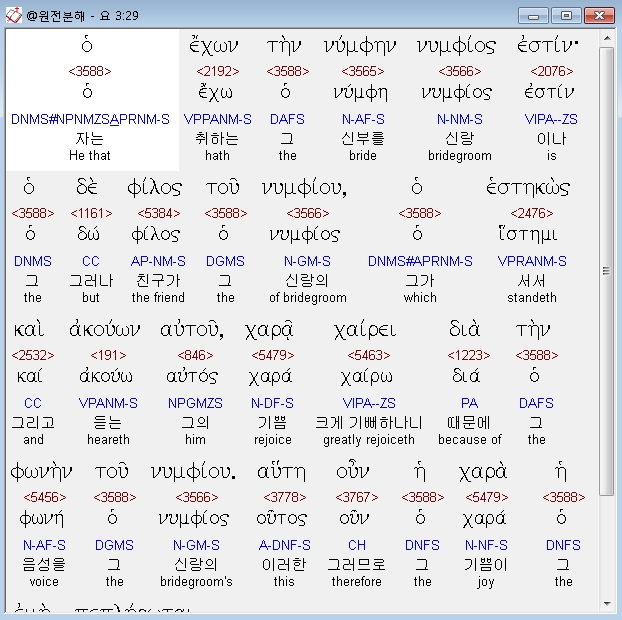Image resolution: width=622 pixels, height=620 pixels.
Task: Click the Greek word ἐστίν·
Action: coord(548,46)
